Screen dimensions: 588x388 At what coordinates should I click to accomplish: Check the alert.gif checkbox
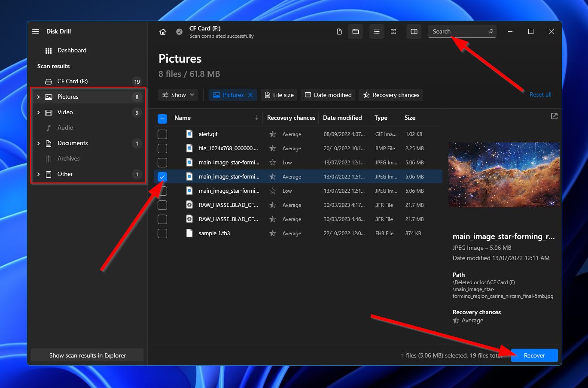coord(162,134)
